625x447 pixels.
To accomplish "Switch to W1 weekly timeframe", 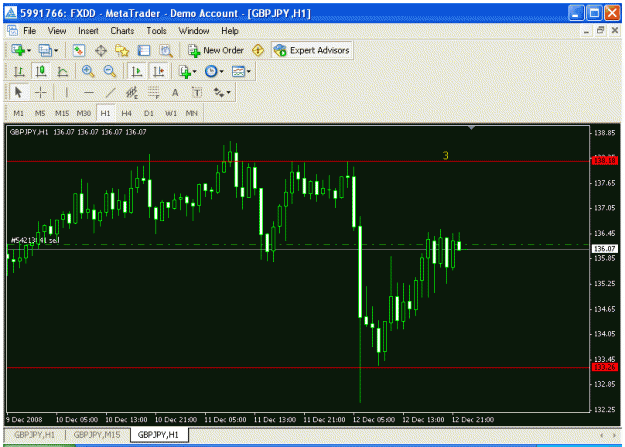I will [x=171, y=113].
